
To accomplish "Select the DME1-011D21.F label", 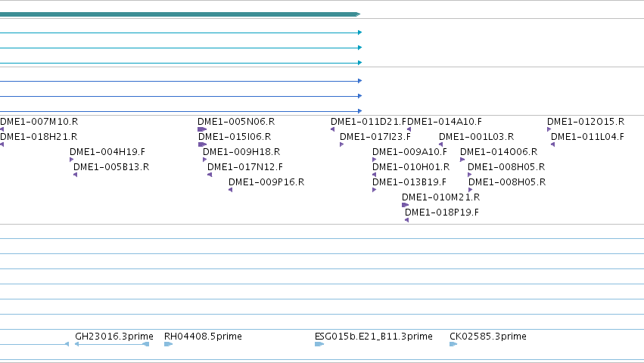I will (x=369, y=122).
